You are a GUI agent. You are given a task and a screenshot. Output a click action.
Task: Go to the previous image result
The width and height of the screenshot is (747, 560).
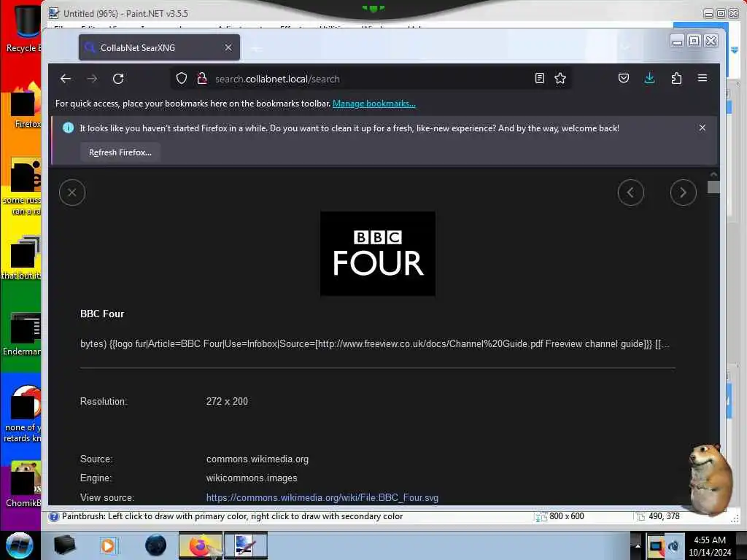pos(631,192)
